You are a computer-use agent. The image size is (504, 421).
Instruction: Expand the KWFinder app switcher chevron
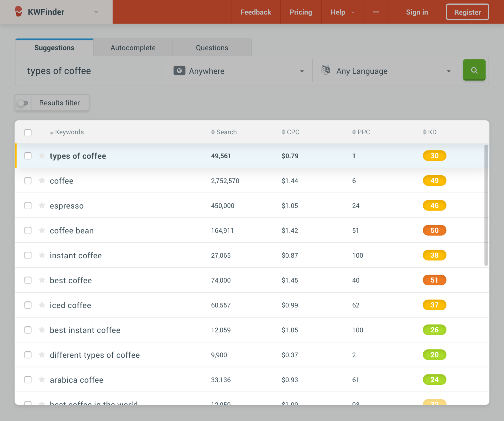(96, 12)
